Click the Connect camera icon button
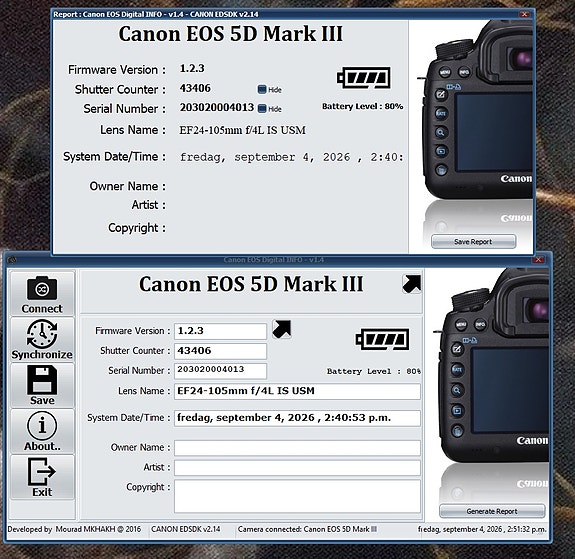The width and height of the screenshot is (575, 559). click(42, 293)
